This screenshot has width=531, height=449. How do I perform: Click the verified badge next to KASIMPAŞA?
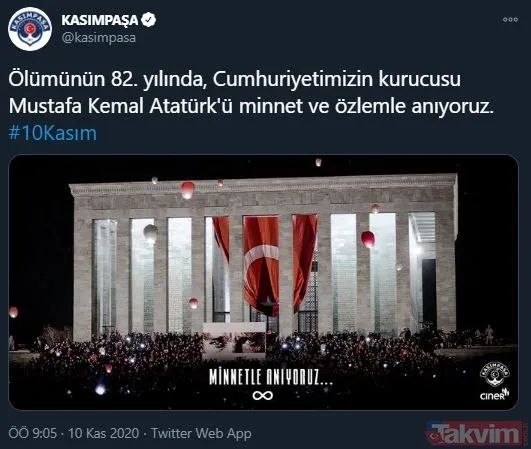click(x=148, y=20)
